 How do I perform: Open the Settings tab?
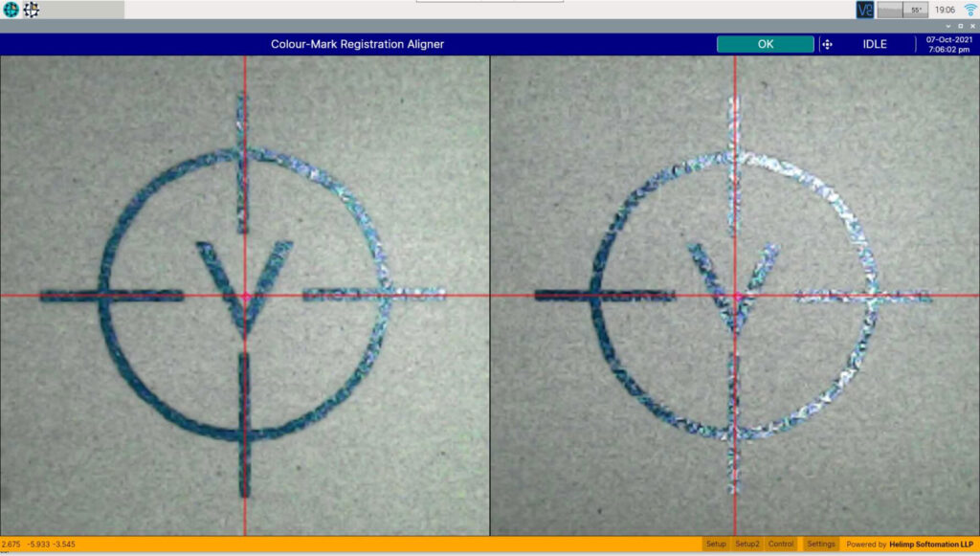pos(821,544)
